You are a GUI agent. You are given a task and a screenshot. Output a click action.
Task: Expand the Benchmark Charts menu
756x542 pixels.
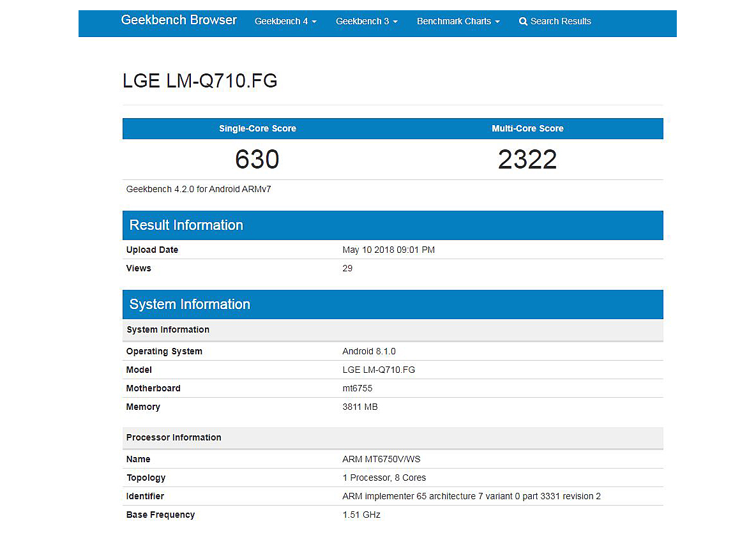coord(458,21)
